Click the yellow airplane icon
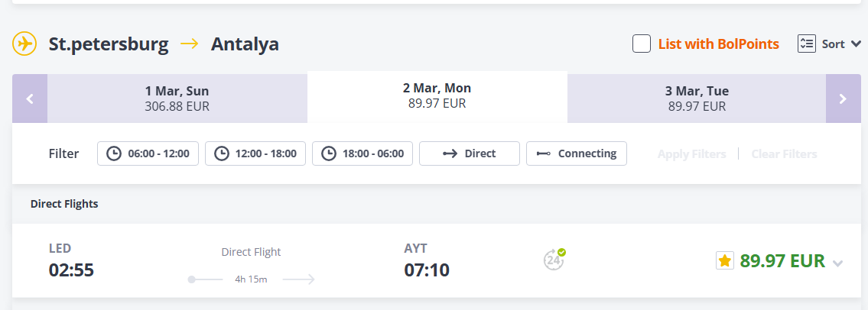 [24, 44]
